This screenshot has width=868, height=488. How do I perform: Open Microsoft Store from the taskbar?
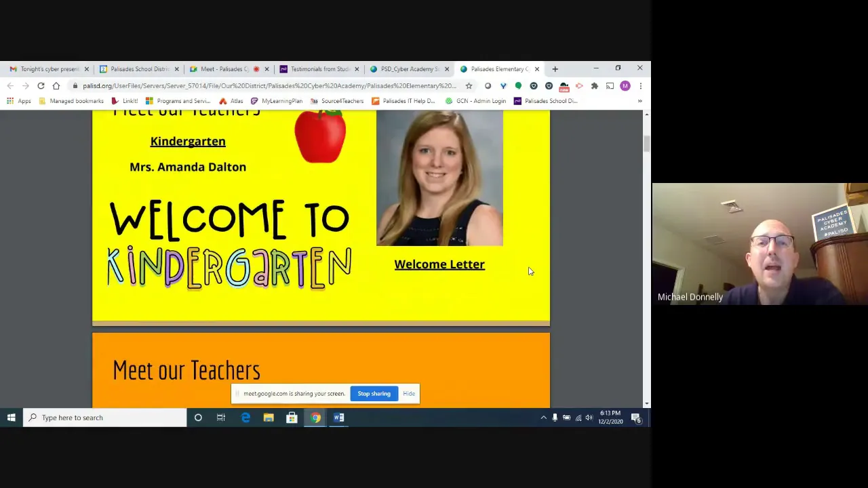292,418
